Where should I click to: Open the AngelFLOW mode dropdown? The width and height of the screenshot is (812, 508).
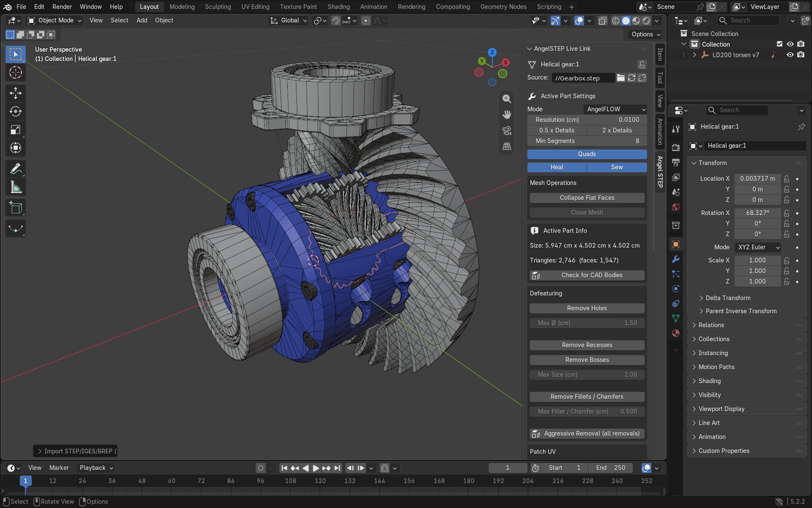coord(615,109)
